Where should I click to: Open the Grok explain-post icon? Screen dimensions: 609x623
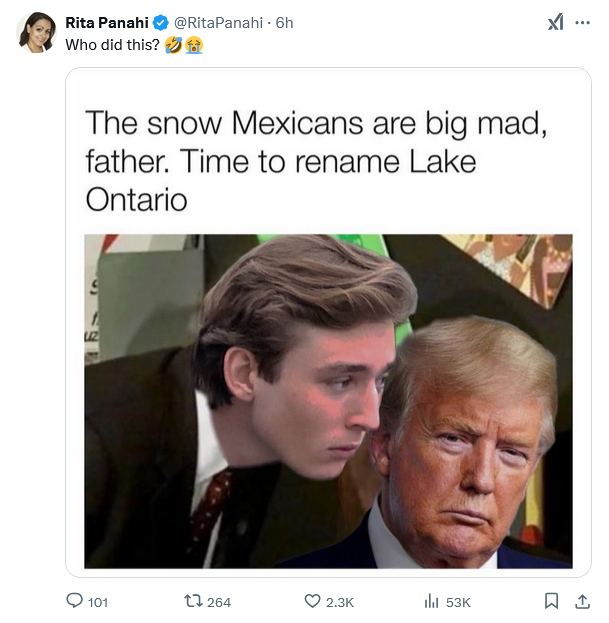pos(555,22)
